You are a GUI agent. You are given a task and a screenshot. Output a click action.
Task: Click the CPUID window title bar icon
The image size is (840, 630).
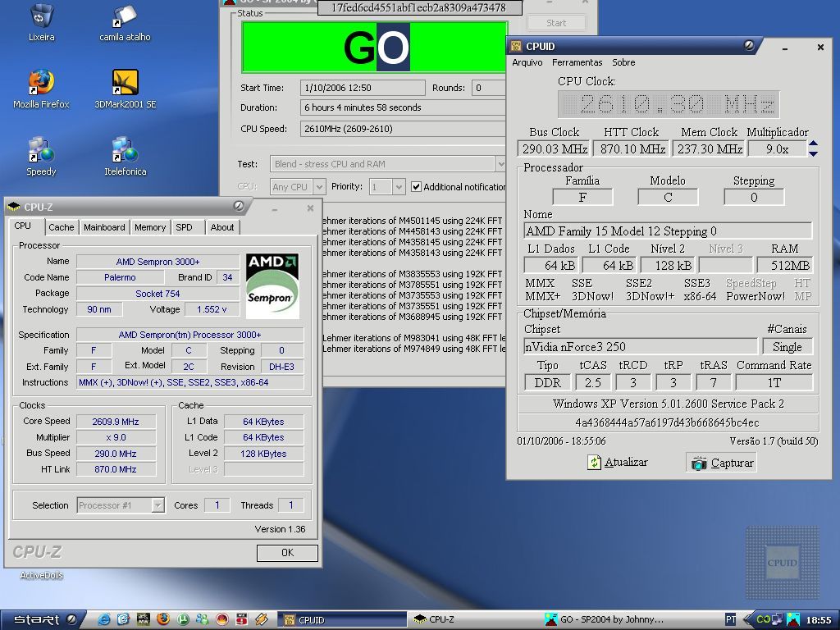[x=517, y=46]
